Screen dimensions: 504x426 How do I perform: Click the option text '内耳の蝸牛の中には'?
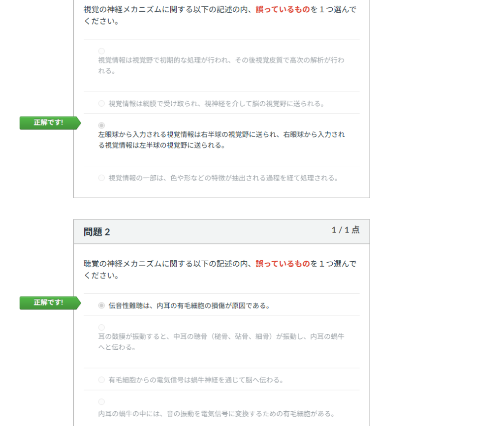coord(217,413)
